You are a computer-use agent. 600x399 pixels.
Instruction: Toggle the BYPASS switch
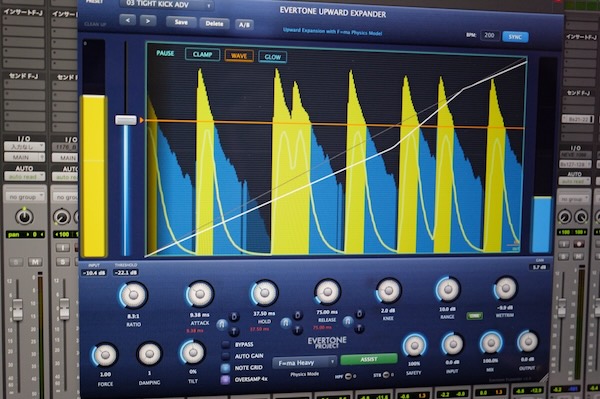click(225, 345)
